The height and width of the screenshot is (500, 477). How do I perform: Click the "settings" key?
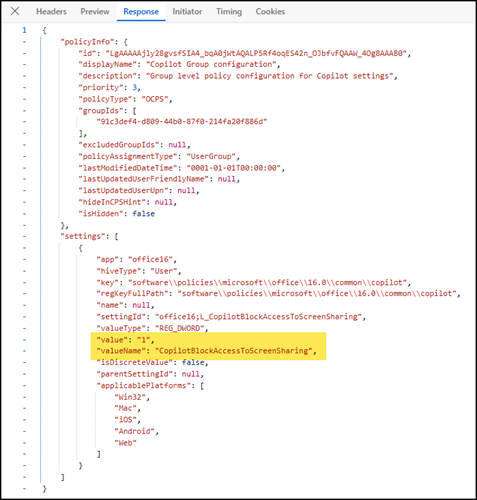click(x=82, y=236)
